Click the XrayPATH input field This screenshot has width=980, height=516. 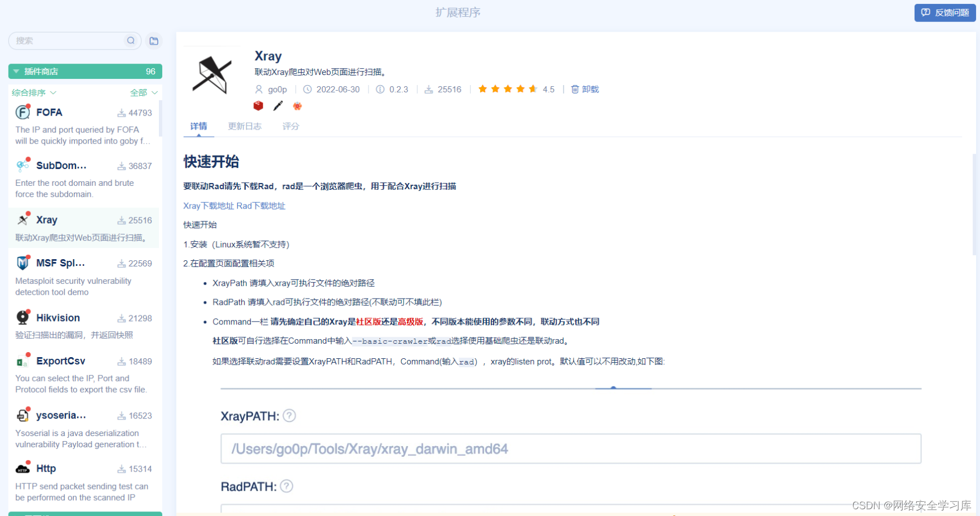(571, 448)
